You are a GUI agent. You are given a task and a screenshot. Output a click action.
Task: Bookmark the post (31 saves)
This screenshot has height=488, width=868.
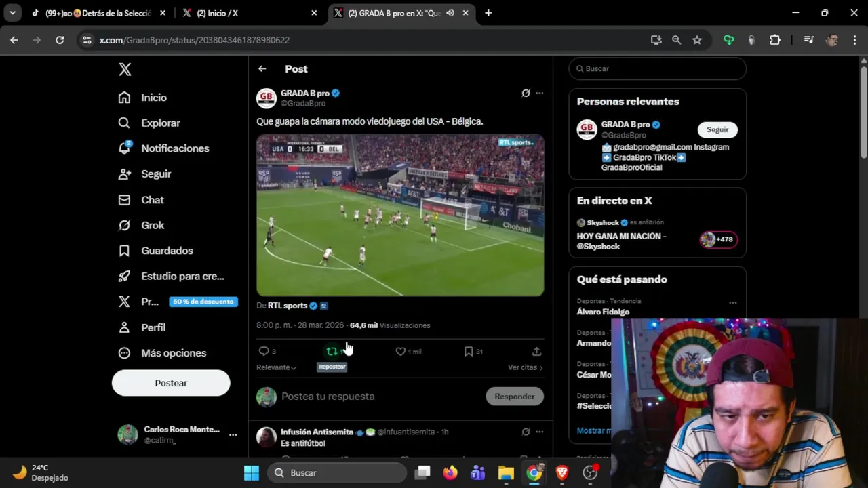469,351
